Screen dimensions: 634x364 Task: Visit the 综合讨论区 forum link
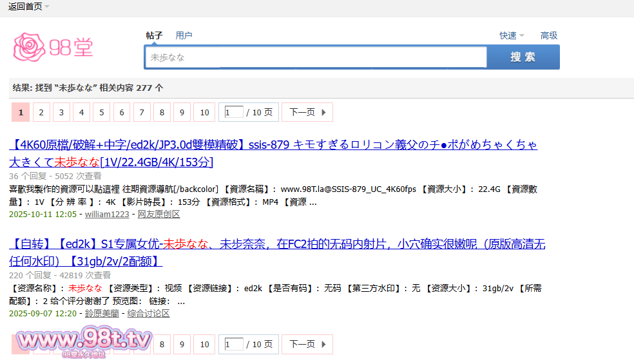click(148, 313)
